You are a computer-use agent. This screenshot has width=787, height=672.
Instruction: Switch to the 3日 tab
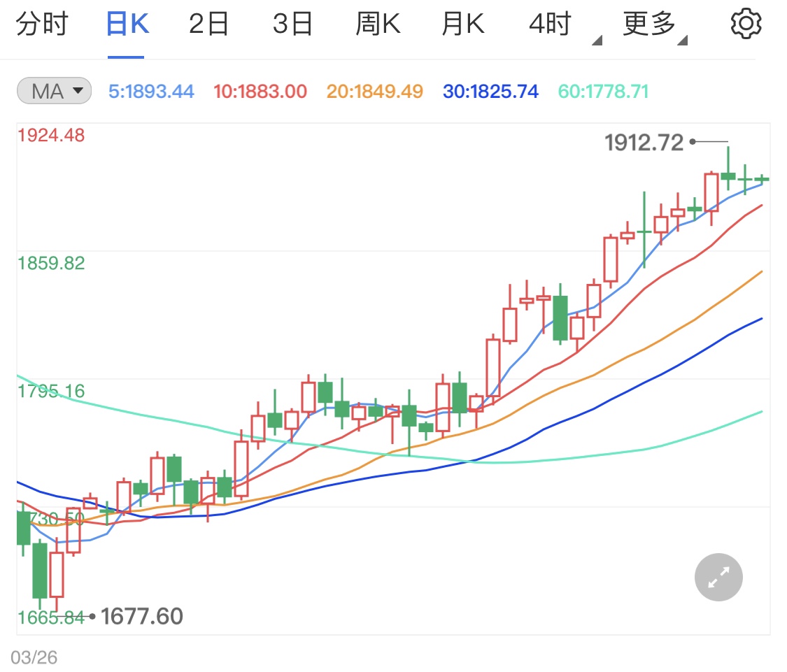[292, 24]
